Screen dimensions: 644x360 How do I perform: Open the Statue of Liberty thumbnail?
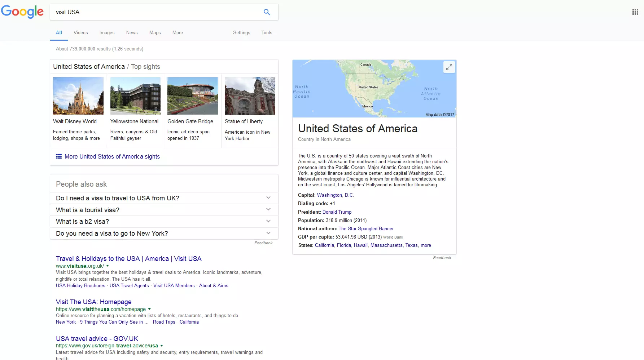tap(250, 96)
